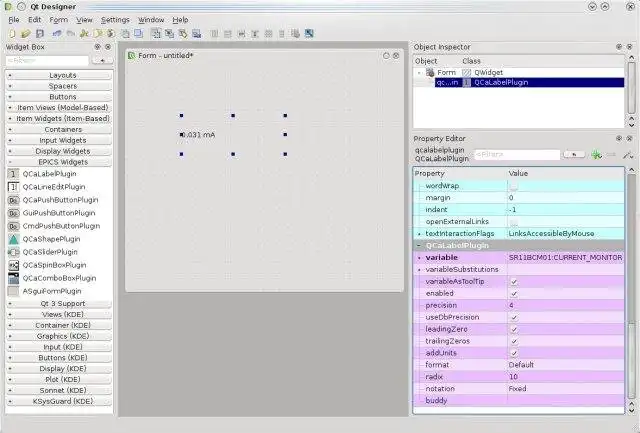Open the File menu
Image resolution: width=640 pixels, height=433 pixels.
click(x=14, y=20)
